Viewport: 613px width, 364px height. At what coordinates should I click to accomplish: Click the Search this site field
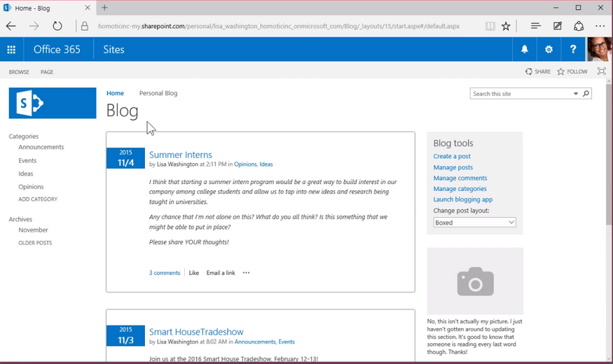[x=522, y=94]
